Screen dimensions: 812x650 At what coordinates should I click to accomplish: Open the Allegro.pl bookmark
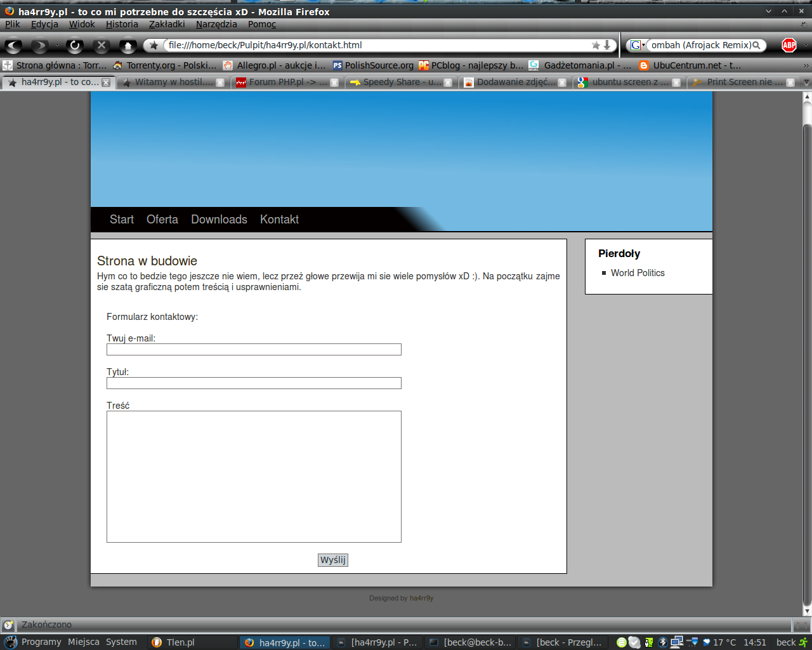pyautogui.click(x=274, y=65)
